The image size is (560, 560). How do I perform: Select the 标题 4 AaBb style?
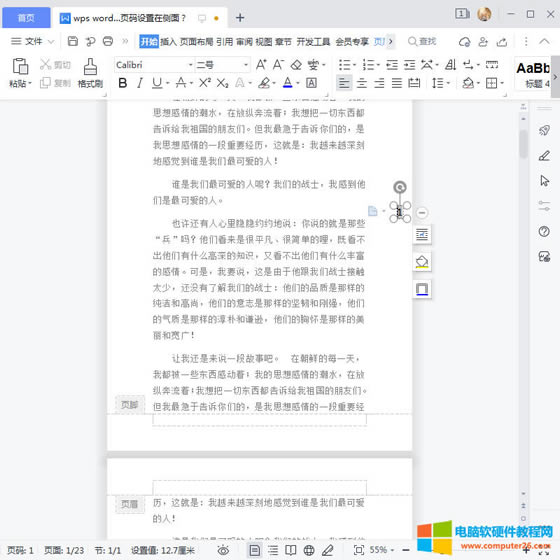[532, 75]
